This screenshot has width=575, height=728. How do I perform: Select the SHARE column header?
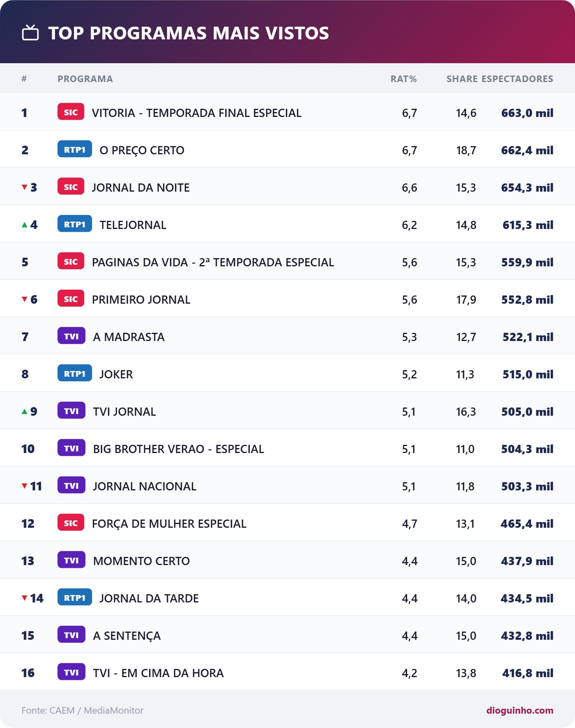click(462, 79)
